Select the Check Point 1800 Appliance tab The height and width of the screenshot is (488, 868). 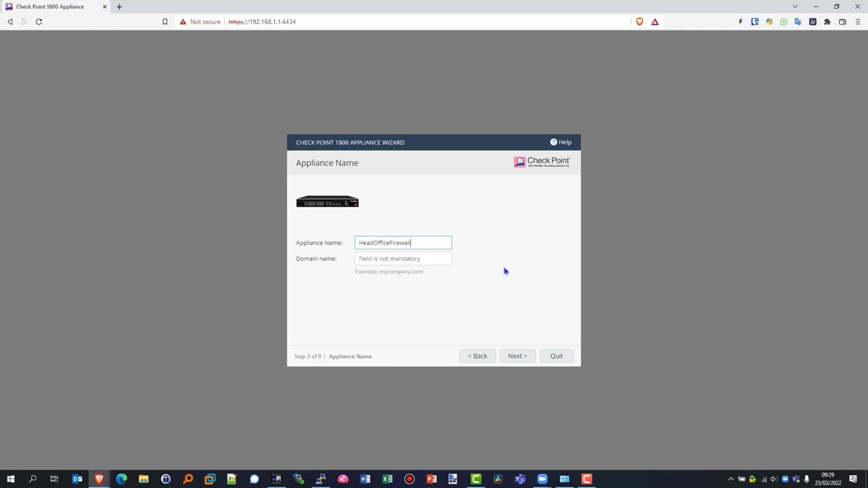pyautogui.click(x=56, y=7)
